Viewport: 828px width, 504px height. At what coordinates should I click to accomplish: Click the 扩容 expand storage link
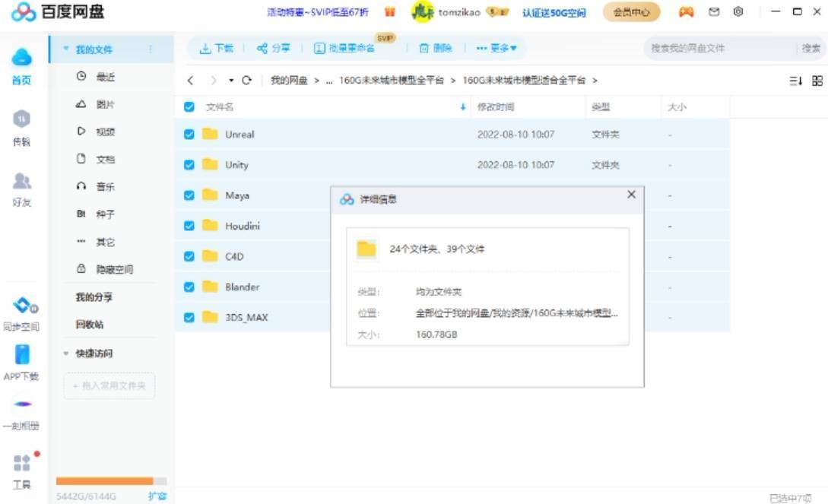pos(157,496)
